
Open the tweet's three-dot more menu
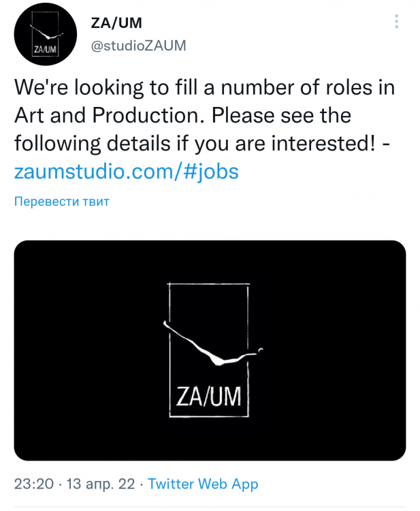pos(396,21)
